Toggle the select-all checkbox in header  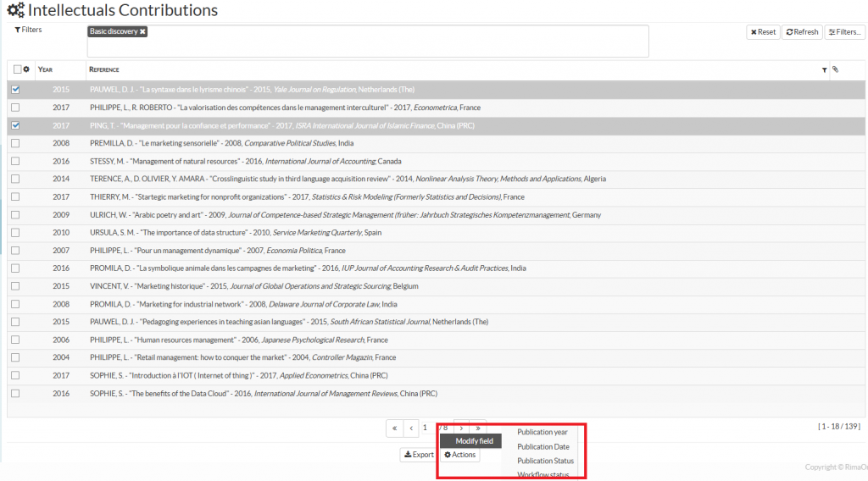pyautogui.click(x=17, y=69)
